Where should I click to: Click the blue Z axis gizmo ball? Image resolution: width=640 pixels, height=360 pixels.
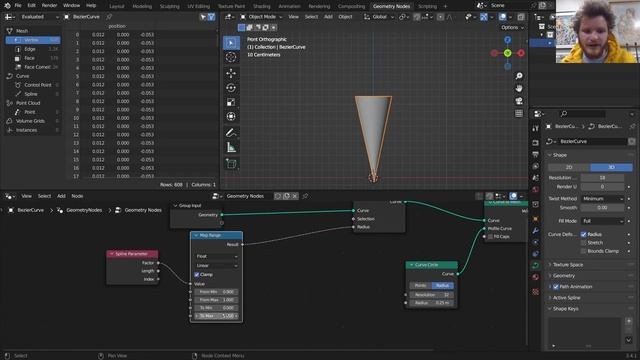click(x=507, y=40)
